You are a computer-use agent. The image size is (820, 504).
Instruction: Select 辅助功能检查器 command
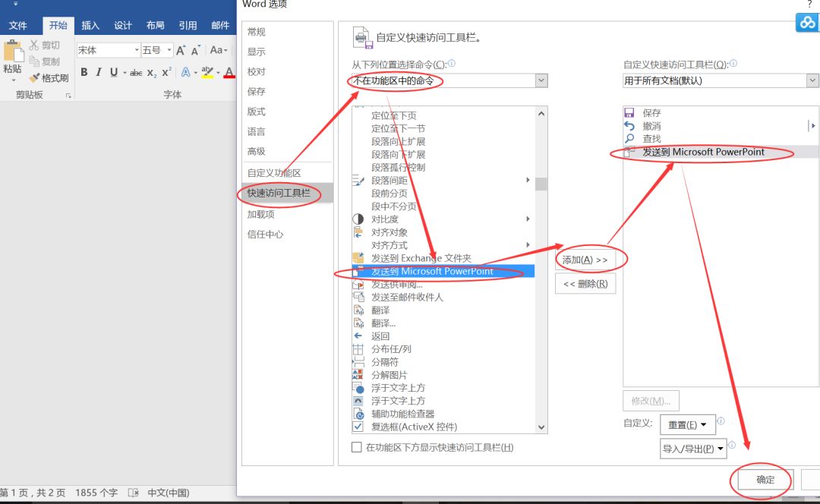tap(443, 414)
